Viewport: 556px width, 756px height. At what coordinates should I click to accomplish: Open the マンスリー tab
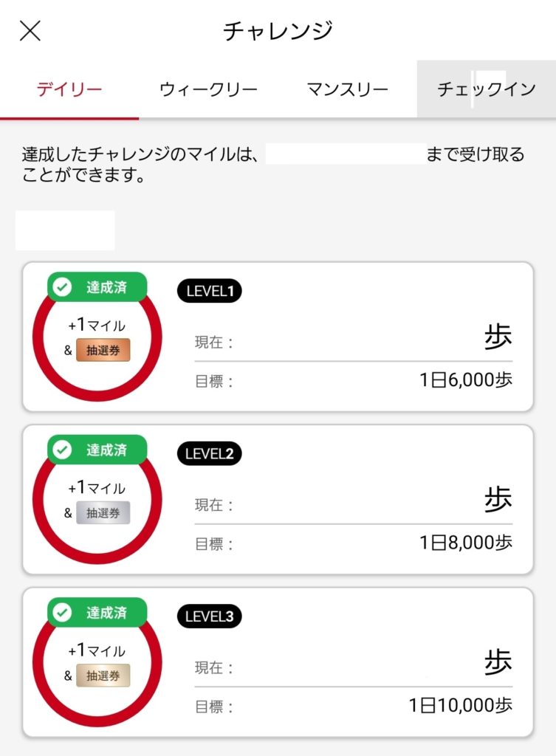point(347,89)
